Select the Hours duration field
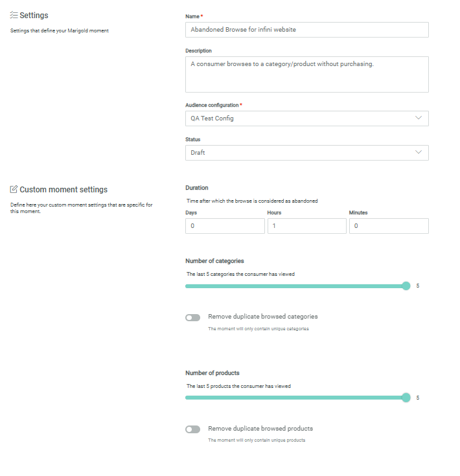460x476 pixels. (x=306, y=226)
